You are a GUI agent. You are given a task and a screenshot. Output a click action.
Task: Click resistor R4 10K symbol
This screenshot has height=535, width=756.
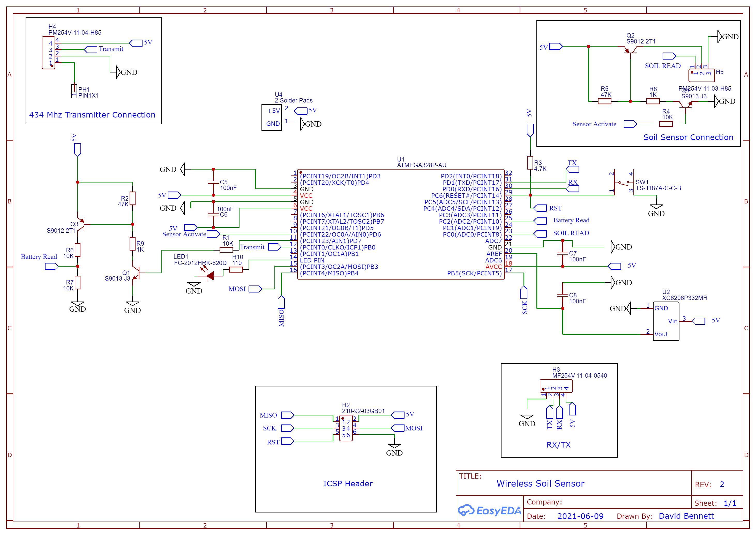click(666, 124)
